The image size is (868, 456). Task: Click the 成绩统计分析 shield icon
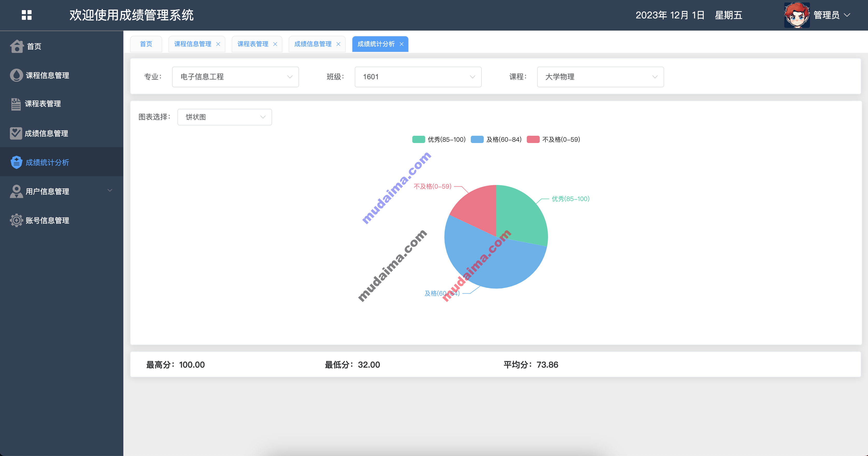tap(16, 162)
